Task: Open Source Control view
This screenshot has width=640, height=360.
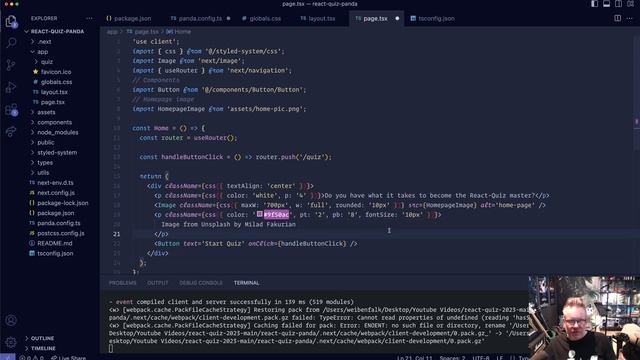Action: point(11,65)
